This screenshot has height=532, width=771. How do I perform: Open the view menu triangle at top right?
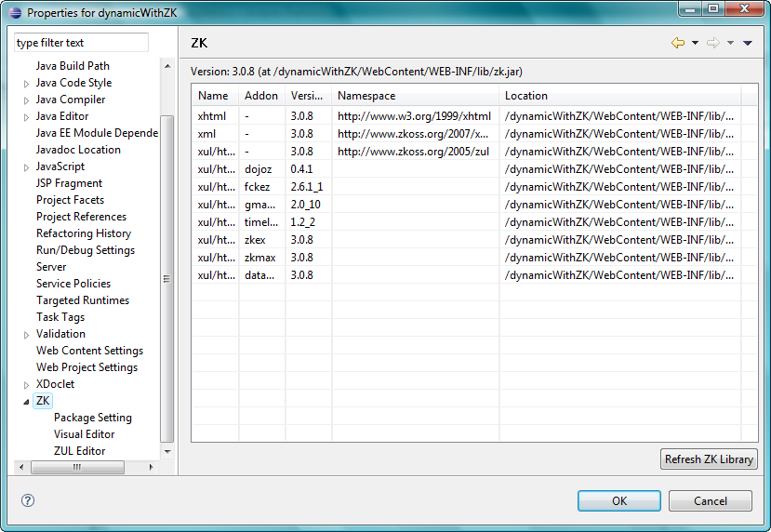748,43
